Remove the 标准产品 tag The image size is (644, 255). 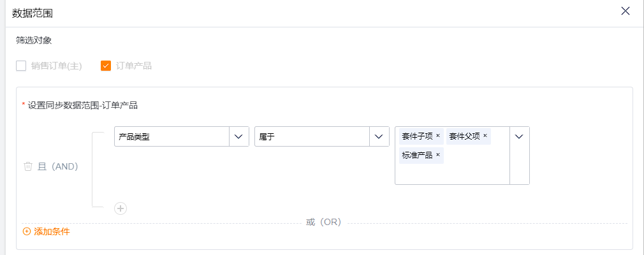(438, 155)
